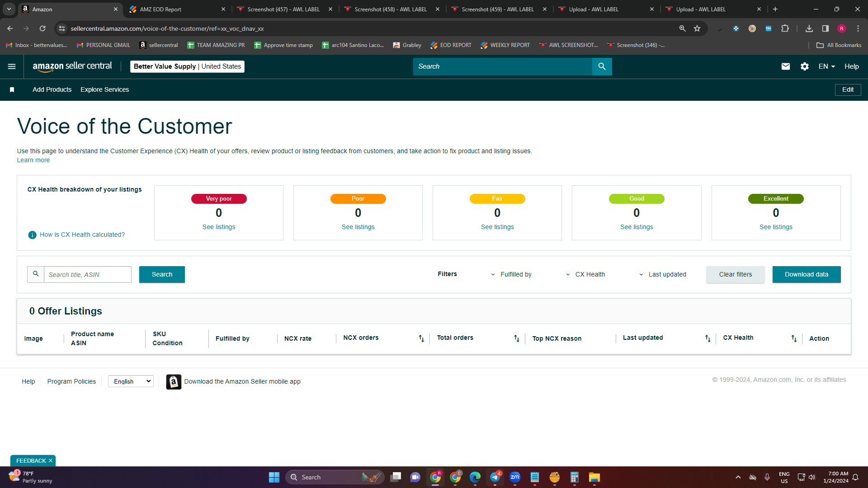Click the teal Search button
The width and height of the screenshot is (868, 488).
point(162,275)
